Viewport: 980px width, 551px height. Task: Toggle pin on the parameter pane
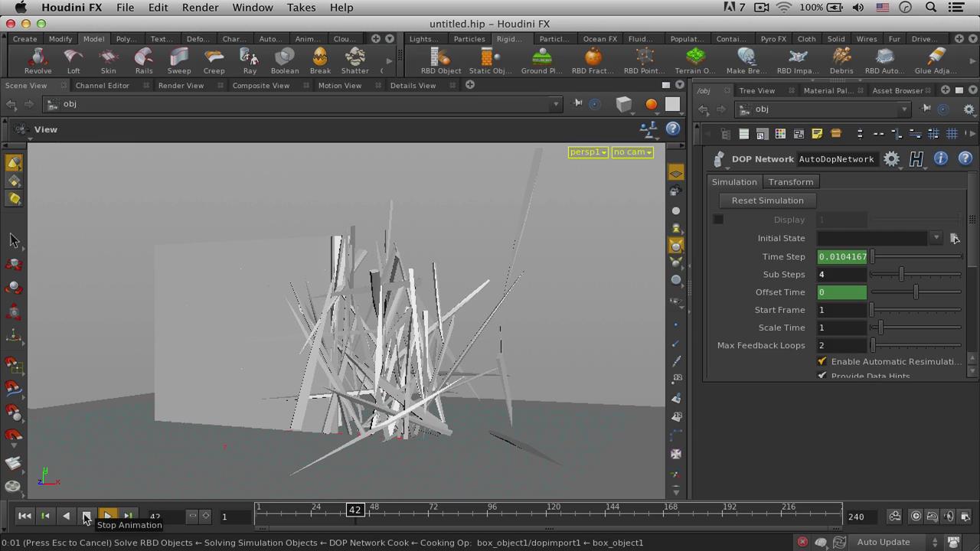pos(926,109)
